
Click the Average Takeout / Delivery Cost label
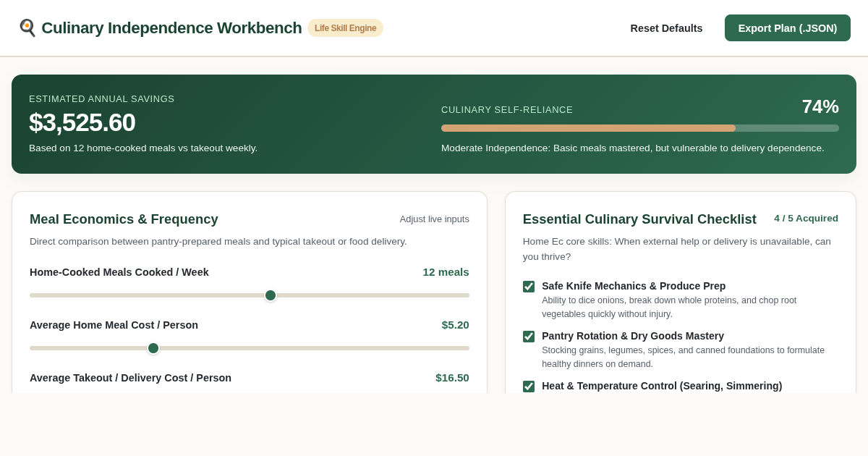point(130,378)
